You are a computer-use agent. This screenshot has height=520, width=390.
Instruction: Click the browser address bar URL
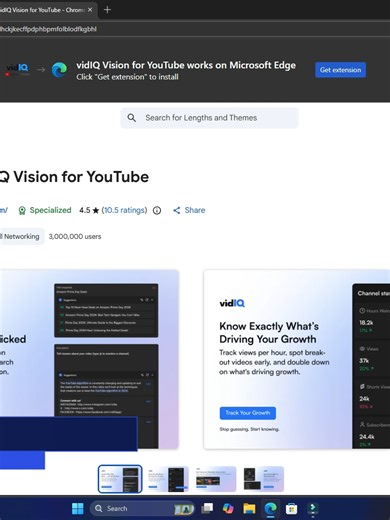pos(48,29)
